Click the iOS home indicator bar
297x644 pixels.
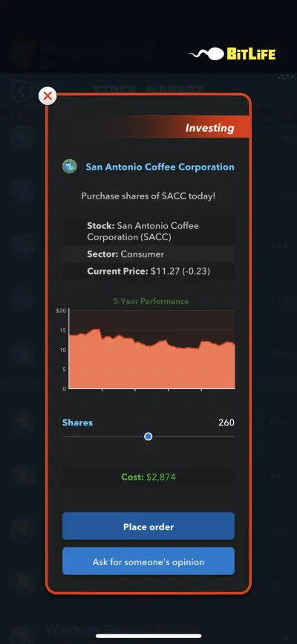click(x=148, y=636)
